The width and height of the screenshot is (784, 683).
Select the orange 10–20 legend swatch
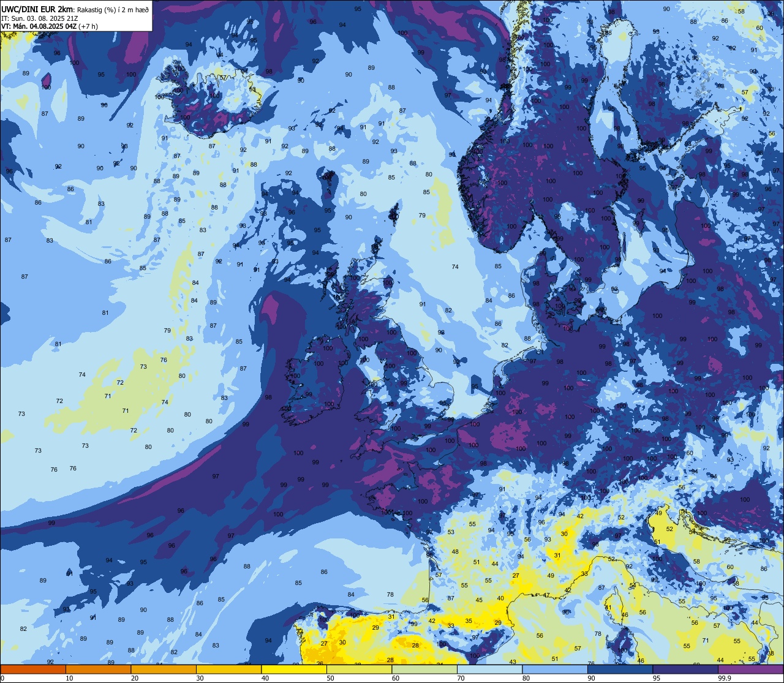click(x=98, y=669)
